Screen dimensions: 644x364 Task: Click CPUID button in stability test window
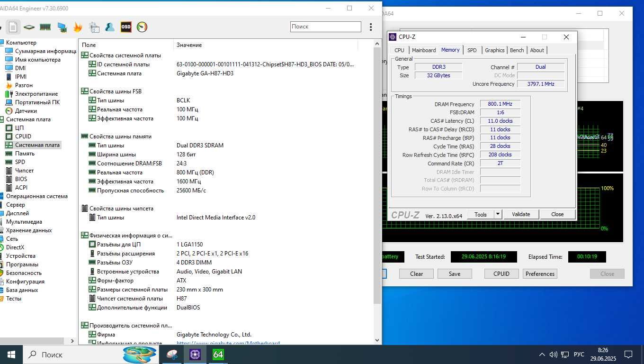[x=501, y=274]
